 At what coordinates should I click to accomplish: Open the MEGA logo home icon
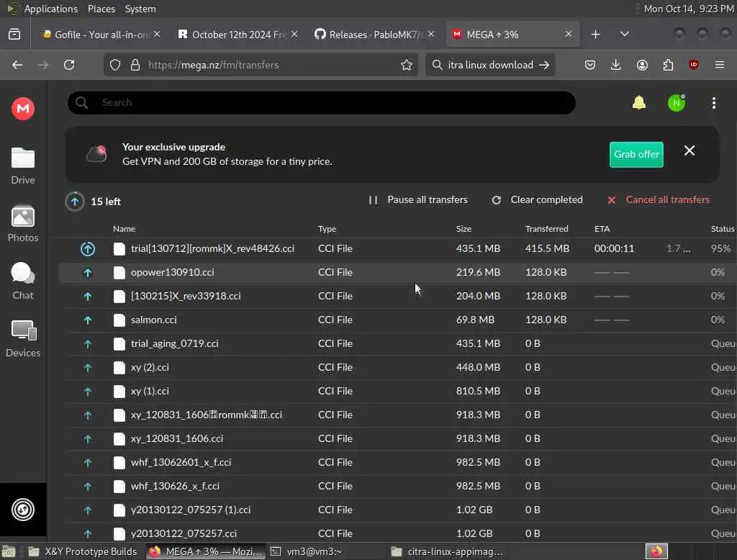coord(22,109)
